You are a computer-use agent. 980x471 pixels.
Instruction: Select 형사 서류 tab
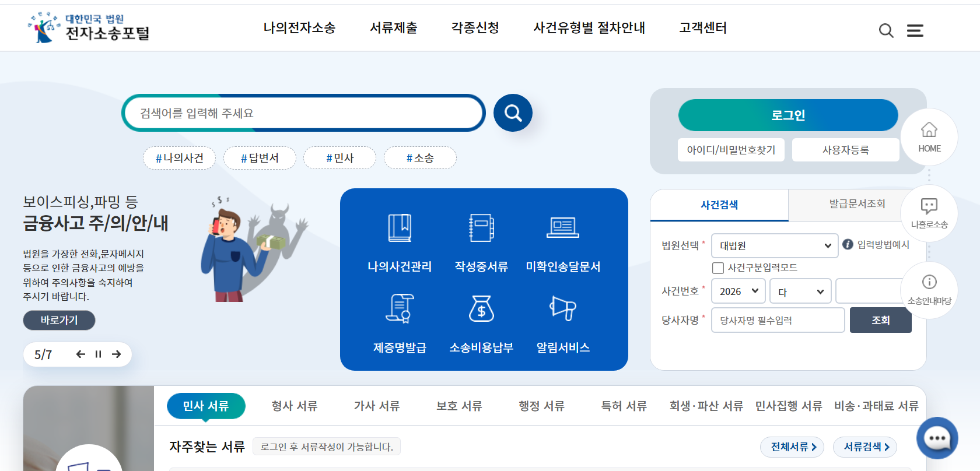click(x=295, y=406)
